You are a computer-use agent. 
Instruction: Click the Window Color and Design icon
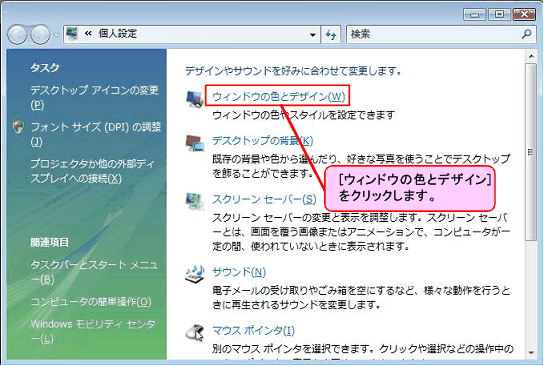click(194, 99)
